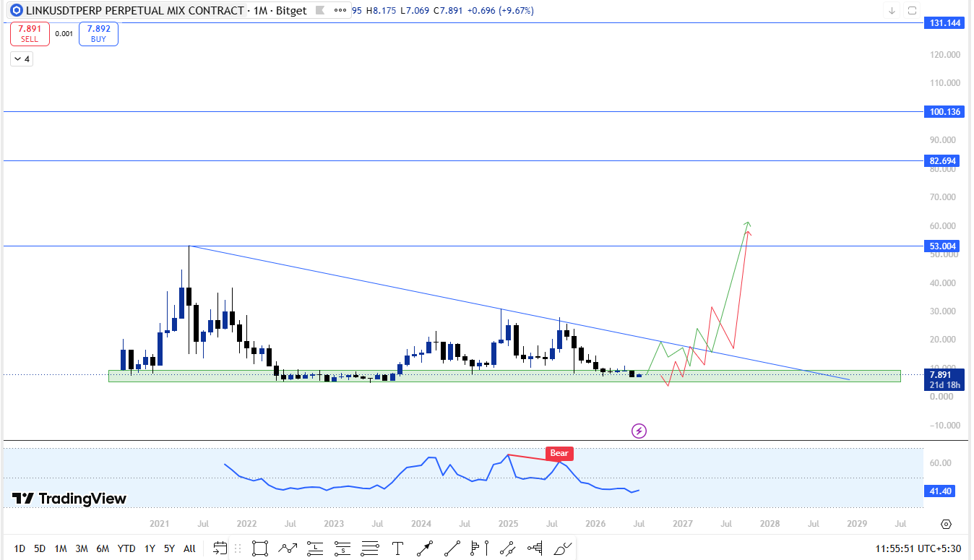Select the arrow drawing tool
974x560 pixels.
[x=425, y=548]
